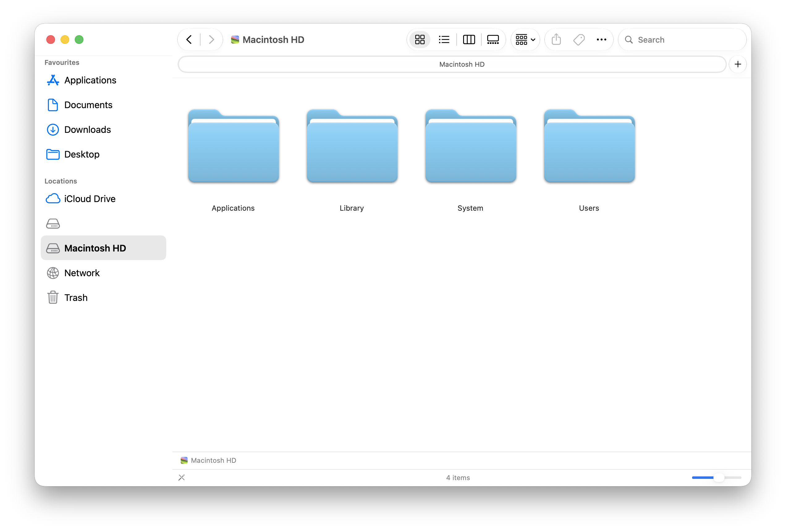
Task: Switch to list view
Action: coord(444,40)
